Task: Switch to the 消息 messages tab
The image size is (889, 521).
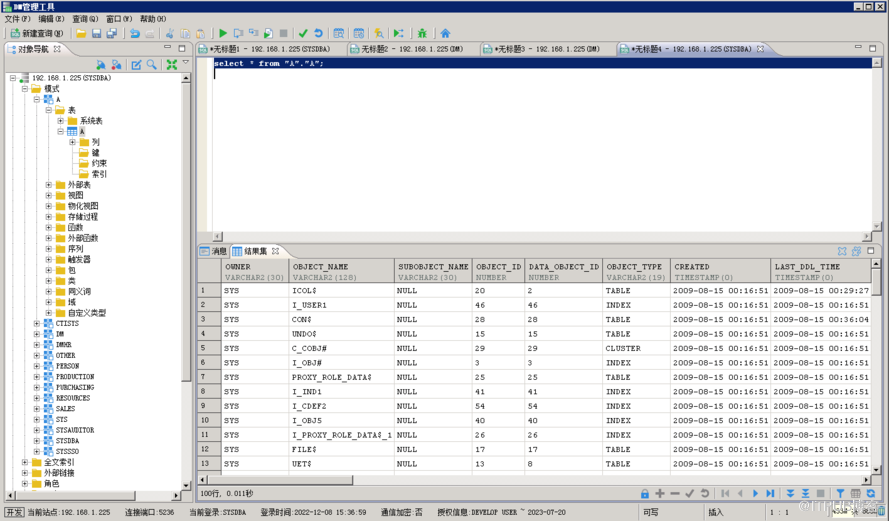Action: click(213, 251)
